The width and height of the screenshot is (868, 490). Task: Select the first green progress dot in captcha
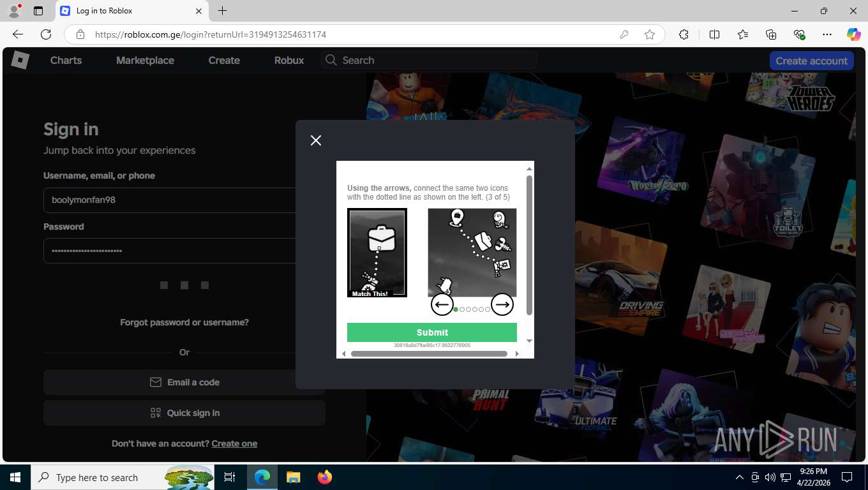[456, 309]
